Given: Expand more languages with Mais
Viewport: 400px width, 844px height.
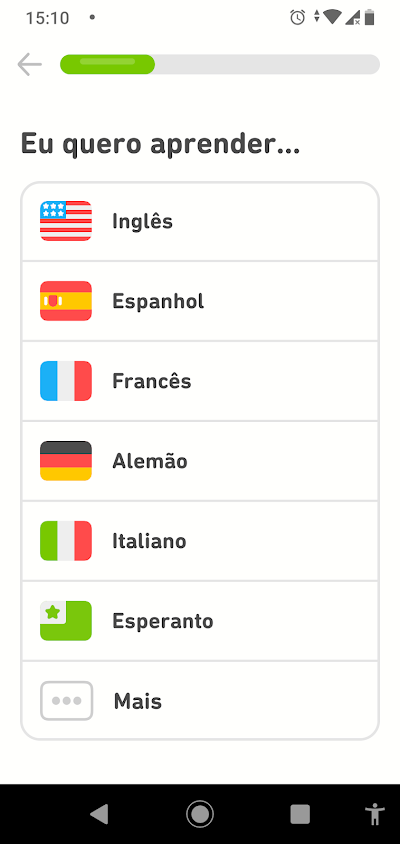Looking at the screenshot, I should pyautogui.click(x=200, y=700).
